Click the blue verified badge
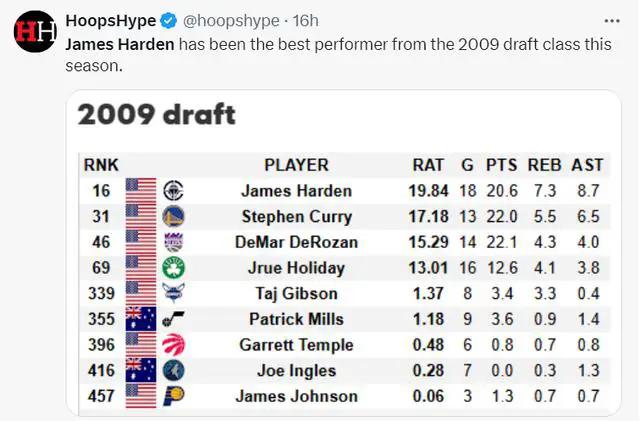Screen dimensions: 640x421 [x=168, y=21]
